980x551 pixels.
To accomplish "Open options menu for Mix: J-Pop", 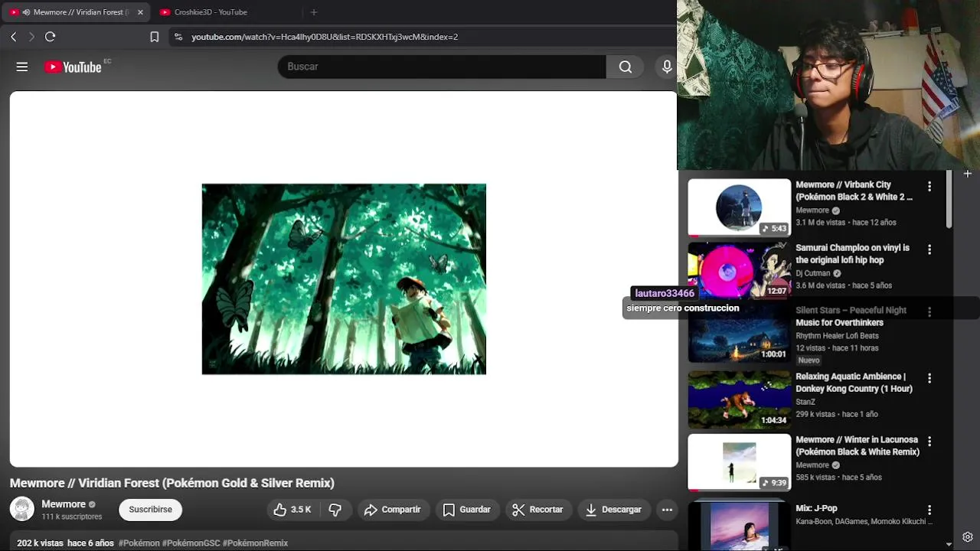I will pyautogui.click(x=929, y=510).
